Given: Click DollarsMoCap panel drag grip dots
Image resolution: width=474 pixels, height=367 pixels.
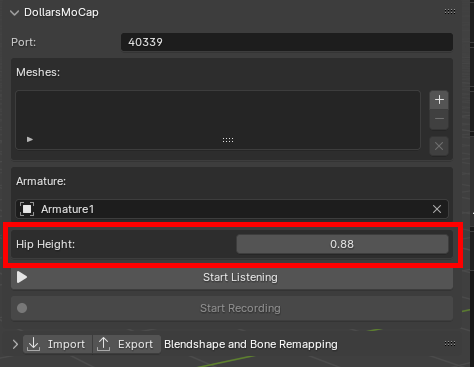Looking at the screenshot, I should (x=450, y=12).
